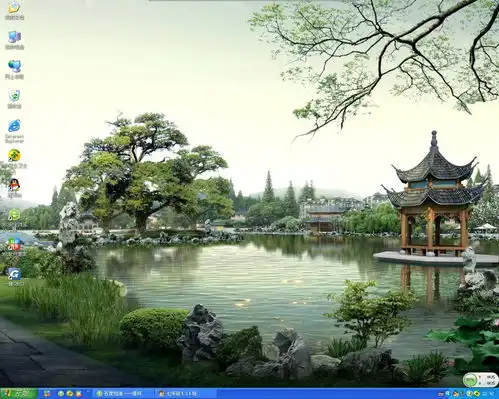Image resolution: width=499 pixels, height=399 pixels.
Task: Click the orange Quick Launch icon
Action: pos(79,394)
